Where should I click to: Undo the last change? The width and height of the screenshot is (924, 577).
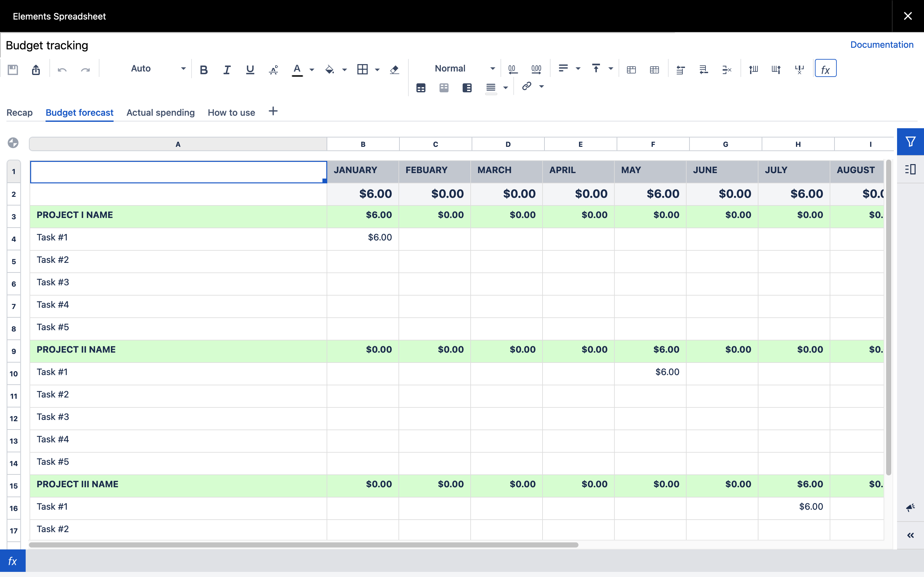(x=62, y=70)
